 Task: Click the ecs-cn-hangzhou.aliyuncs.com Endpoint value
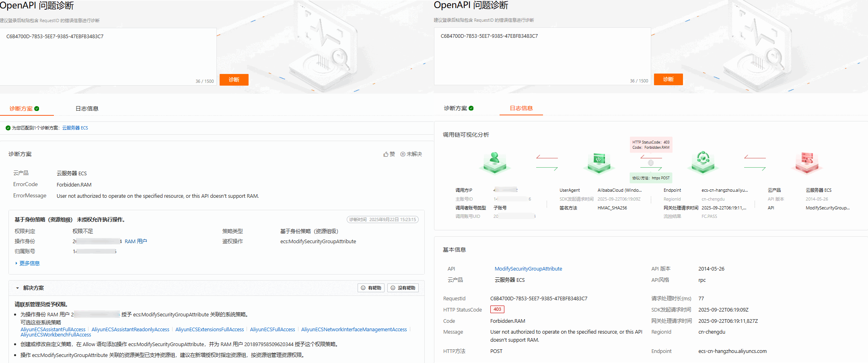732,351
